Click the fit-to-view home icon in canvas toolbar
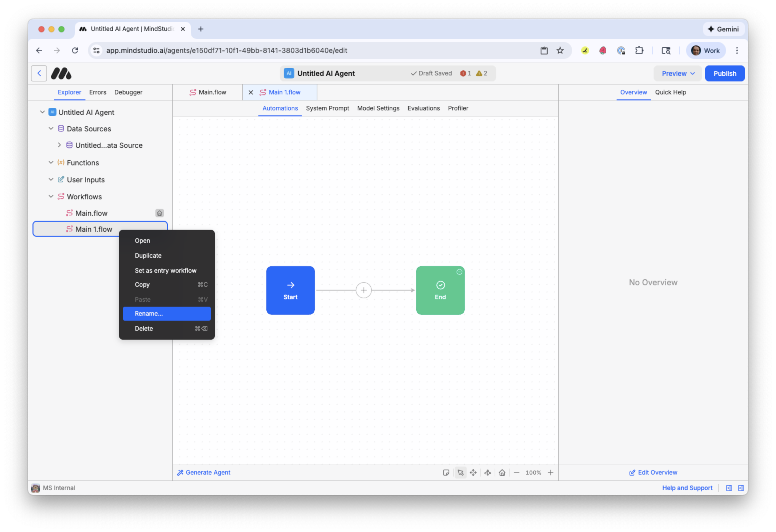The image size is (776, 532). tap(502, 473)
